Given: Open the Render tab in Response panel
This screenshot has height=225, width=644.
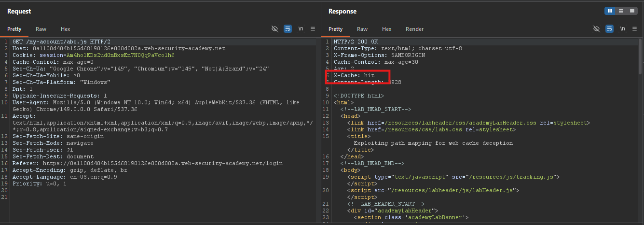Looking at the screenshot, I should tap(415, 29).
